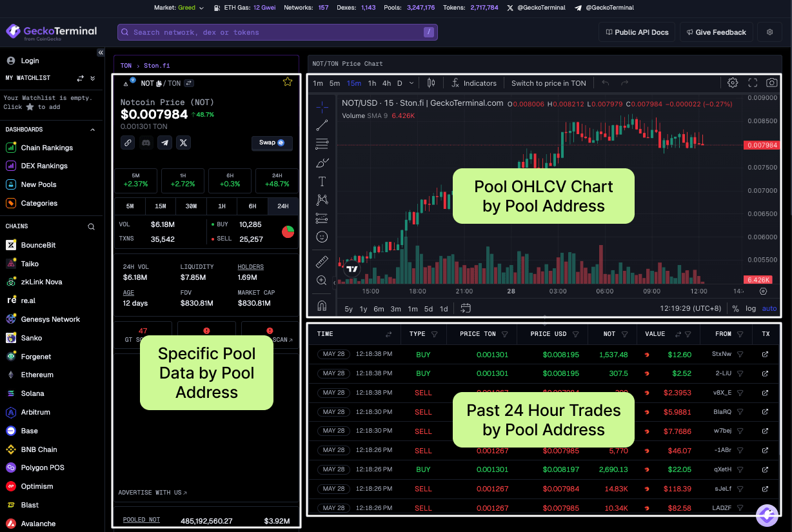Add Notcoin to watchlist with star icon
Screen dimensions: 792x532
288,82
